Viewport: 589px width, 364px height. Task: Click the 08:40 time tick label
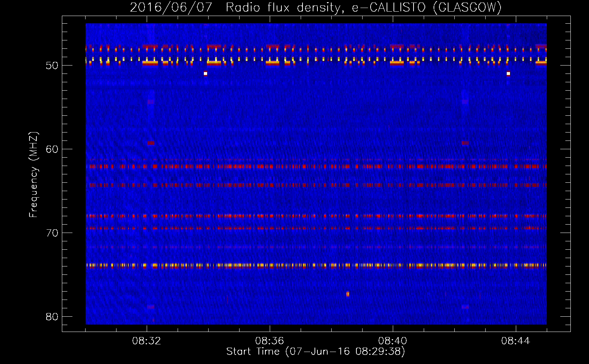[392, 341]
